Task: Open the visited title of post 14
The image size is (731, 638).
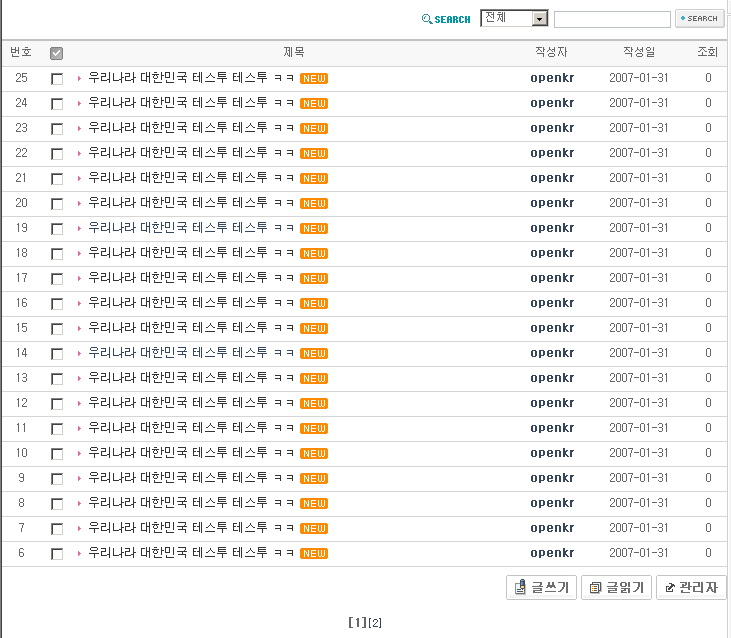Action: tap(191, 353)
